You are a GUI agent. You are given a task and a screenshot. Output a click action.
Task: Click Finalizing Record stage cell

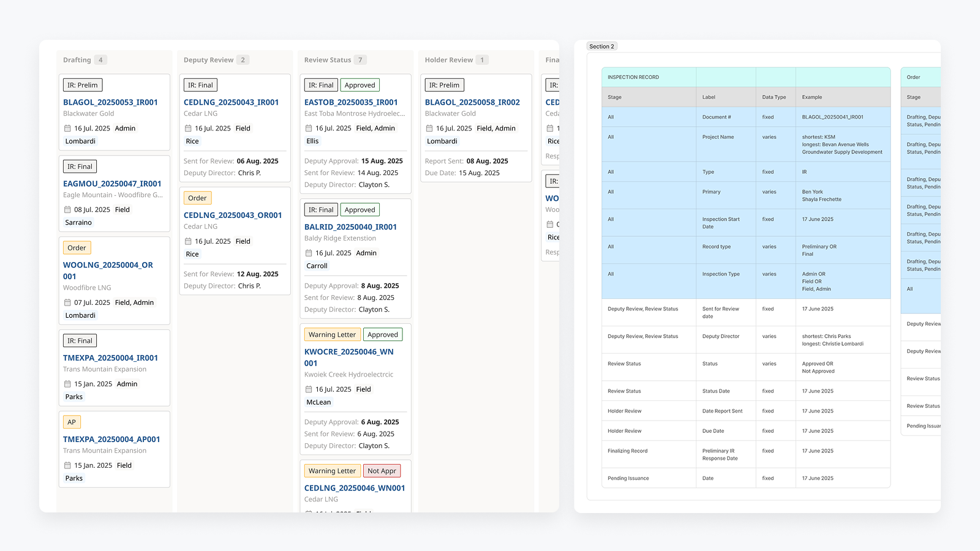[x=649, y=454]
